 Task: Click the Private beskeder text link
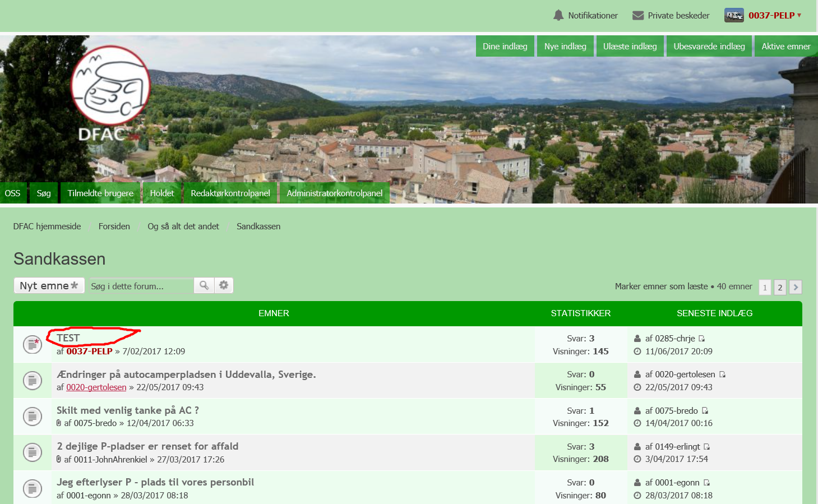678,16
